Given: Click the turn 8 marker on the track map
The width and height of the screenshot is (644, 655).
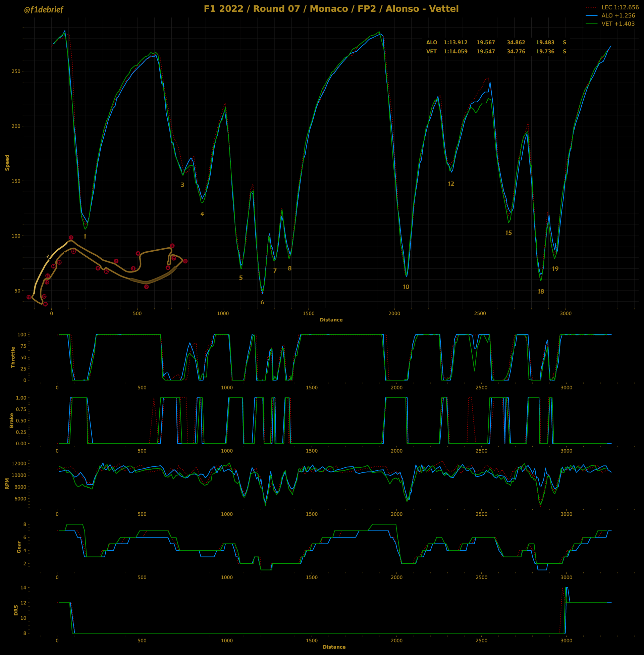Looking at the screenshot, I should 185,261.
